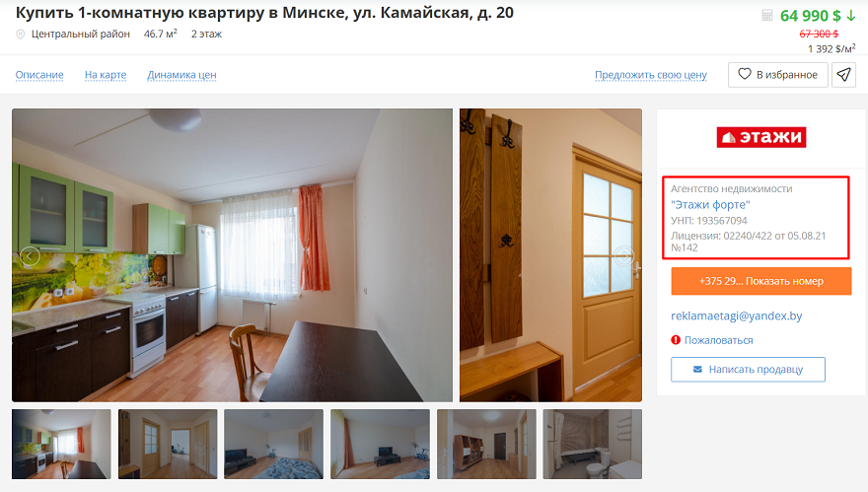The height and width of the screenshot is (492, 868).
Task: Open the main kitchen photo
Action: pyautogui.click(x=232, y=255)
